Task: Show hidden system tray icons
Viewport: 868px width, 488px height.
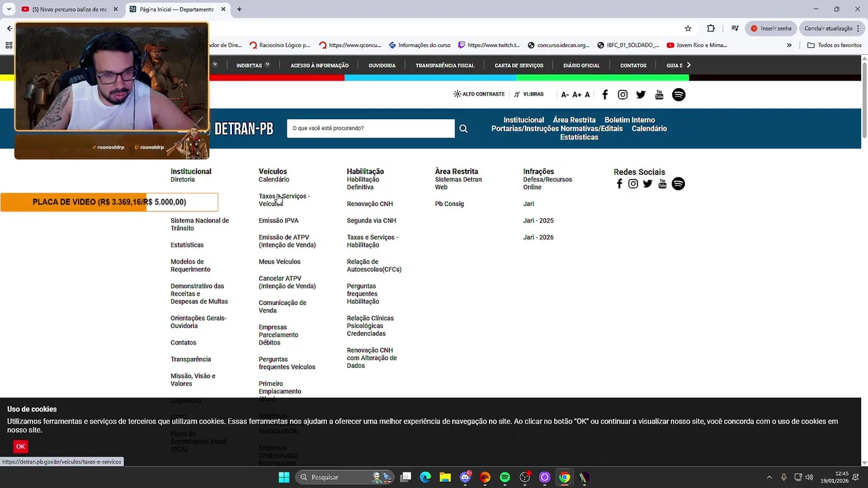Action: [x=769, y=477]
